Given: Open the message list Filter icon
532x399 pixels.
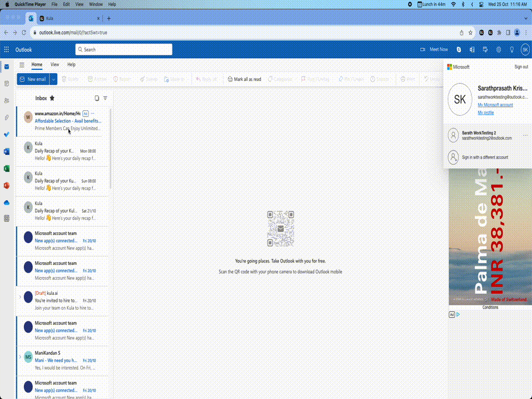Looking at the screenshot, I should tap(105, 98).
